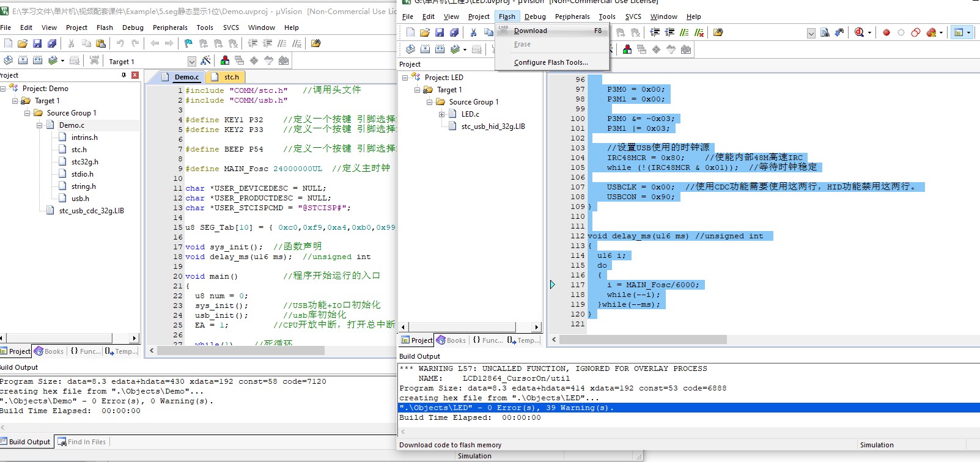Click Open file icon in left window toolbar
Image resolution: width=980 pixels, height=462 pixels.
coord(23,43)
